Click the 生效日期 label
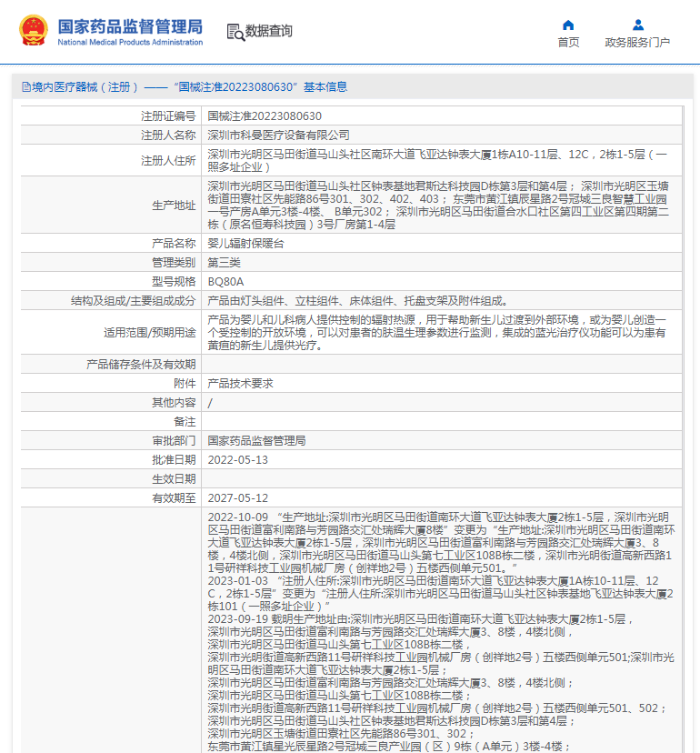Image resolution: width=700 pixels, height=753 pixels. (174, 478)
